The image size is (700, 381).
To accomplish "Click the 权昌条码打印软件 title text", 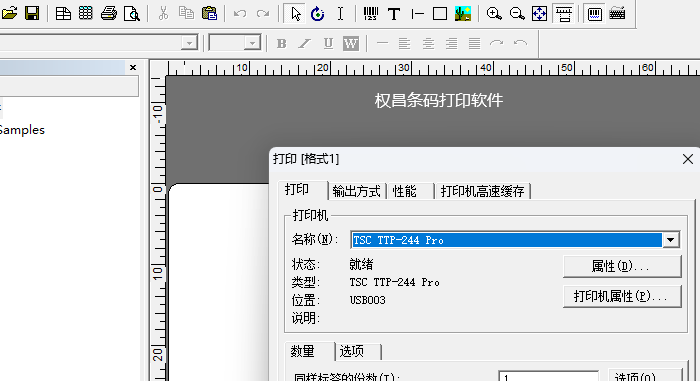I will [x=439, y=100].
